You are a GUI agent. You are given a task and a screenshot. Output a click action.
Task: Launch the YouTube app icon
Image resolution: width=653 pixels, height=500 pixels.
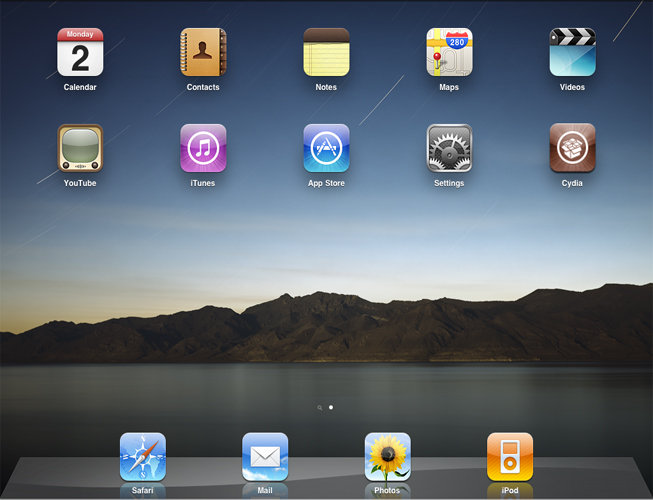point(80,148)
